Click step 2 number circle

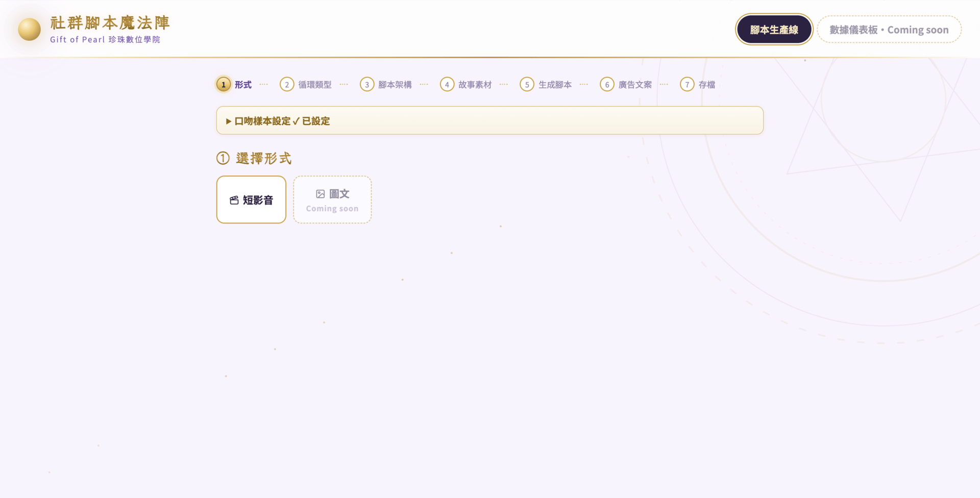[x=287, y=85]
